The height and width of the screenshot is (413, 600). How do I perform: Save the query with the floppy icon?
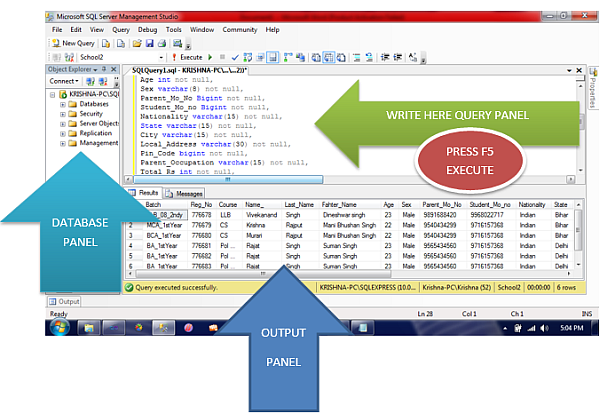point(149,44)
